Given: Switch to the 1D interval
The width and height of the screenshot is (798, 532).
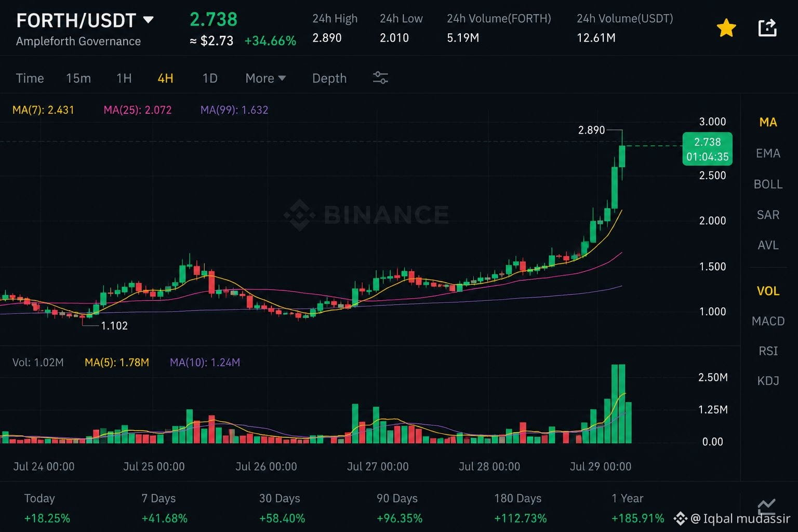Looking at the screenshot, I should (x=209, y=78).
